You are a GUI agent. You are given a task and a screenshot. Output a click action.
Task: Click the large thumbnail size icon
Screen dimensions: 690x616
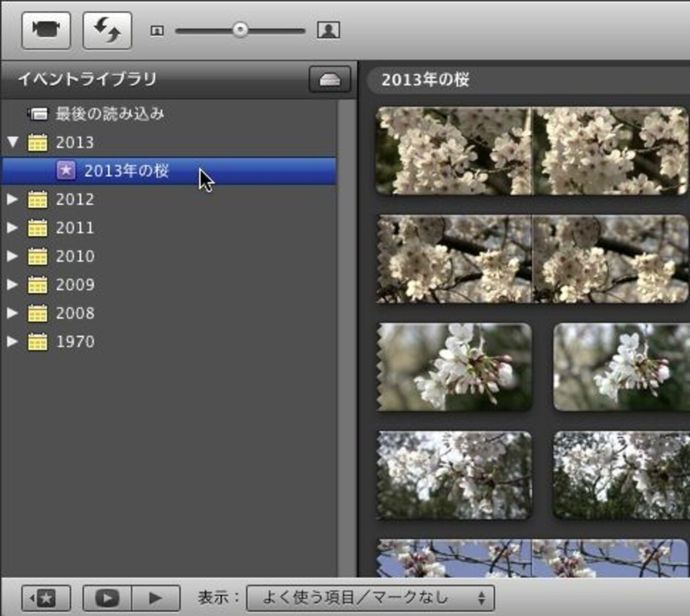point(328,30)
